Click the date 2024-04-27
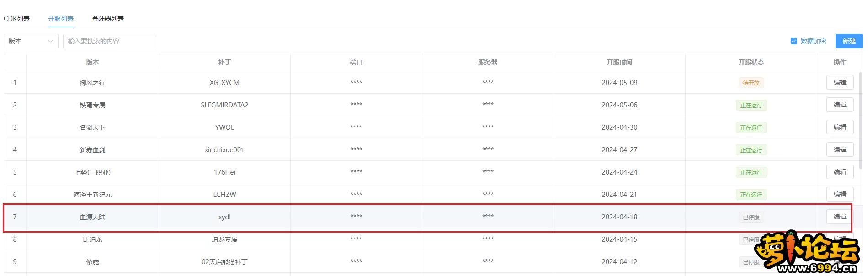The height and width of the screenshot is (276, 868). point(619,150)
